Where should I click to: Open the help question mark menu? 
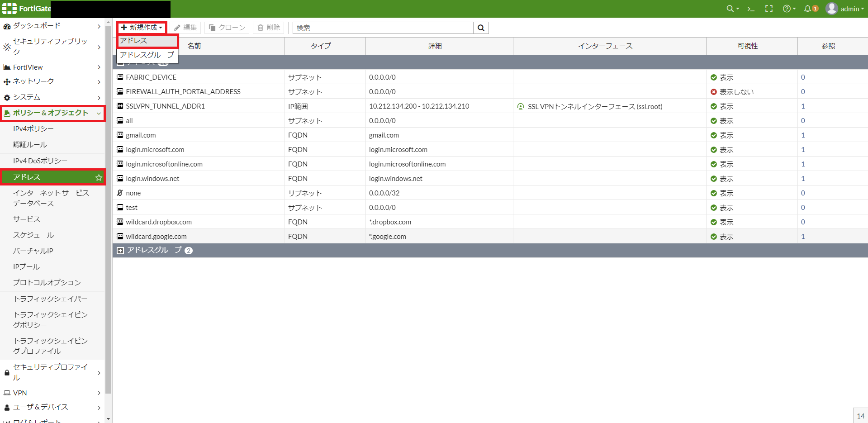[788, 9]
